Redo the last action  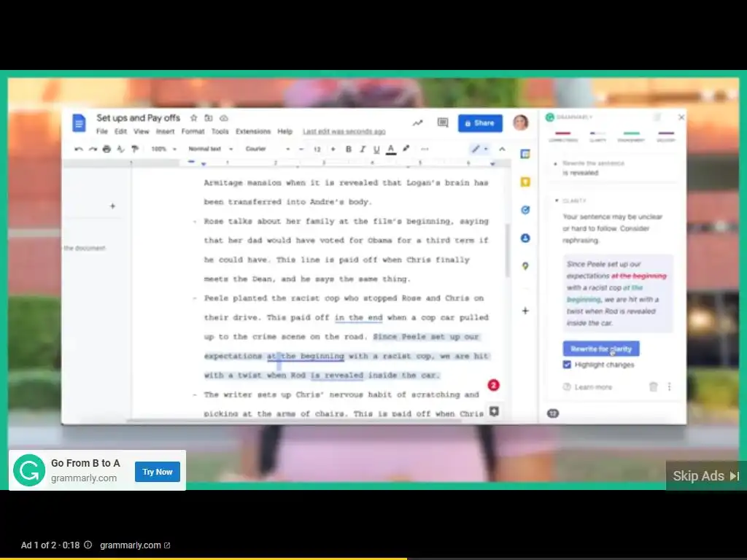pyautogui.click(x=93, y=149)
